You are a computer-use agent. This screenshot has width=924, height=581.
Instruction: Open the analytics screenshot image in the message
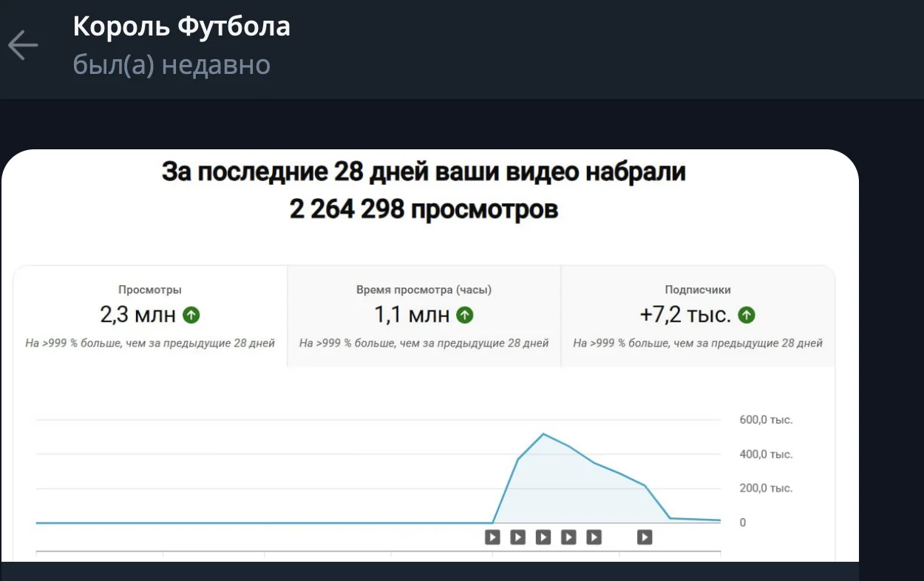tap(430, 356)
